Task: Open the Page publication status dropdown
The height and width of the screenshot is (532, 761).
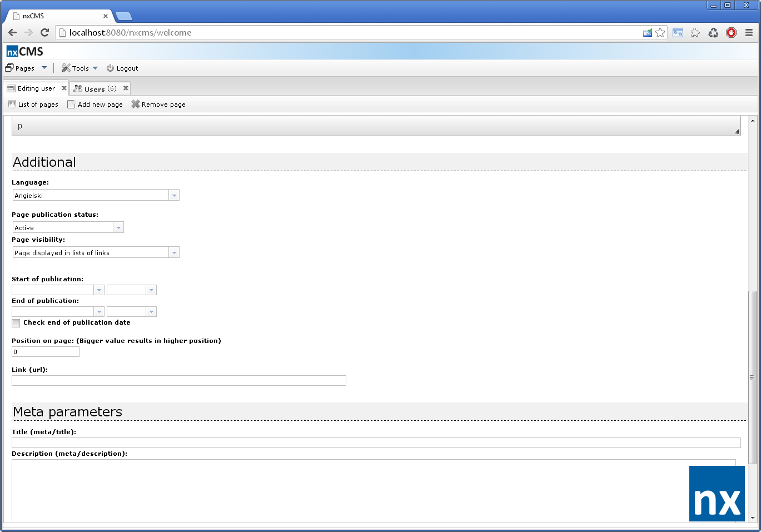Action: tap(118, 227)
